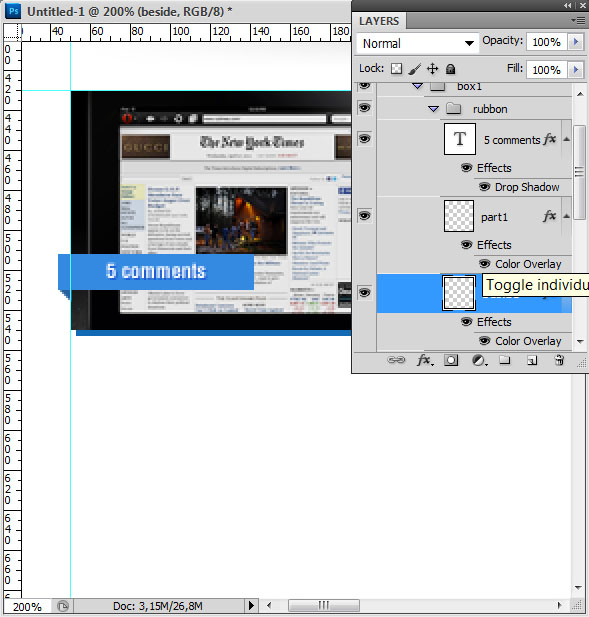Toggle Drop Shadow effect visibility
Image resolution: width=589 pixels, height=617 pixels.
484,187
